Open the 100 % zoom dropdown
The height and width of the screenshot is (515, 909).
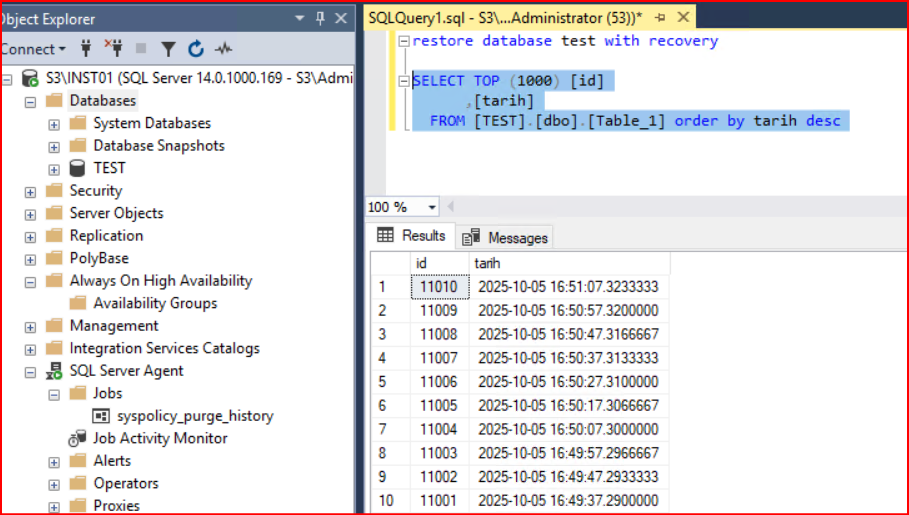coord(432,207)
